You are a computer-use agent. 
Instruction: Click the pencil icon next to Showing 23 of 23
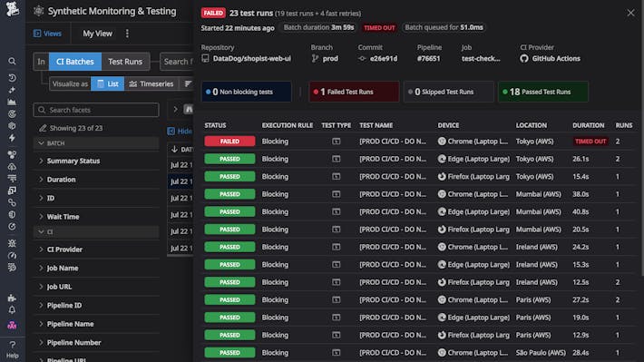pos(43,128)
